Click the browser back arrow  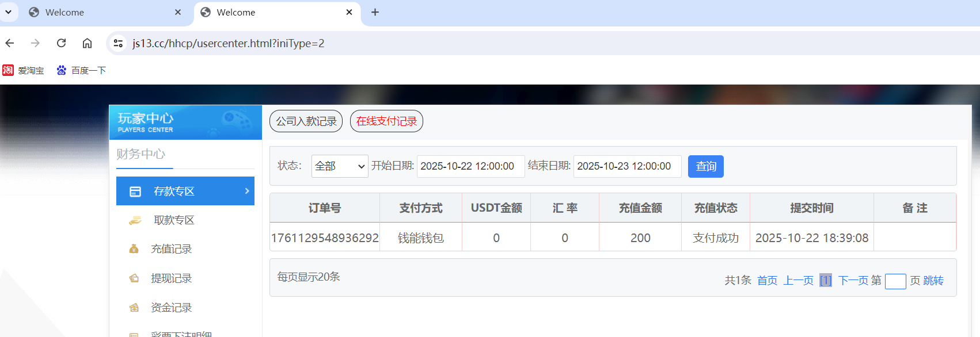[10, 43]
